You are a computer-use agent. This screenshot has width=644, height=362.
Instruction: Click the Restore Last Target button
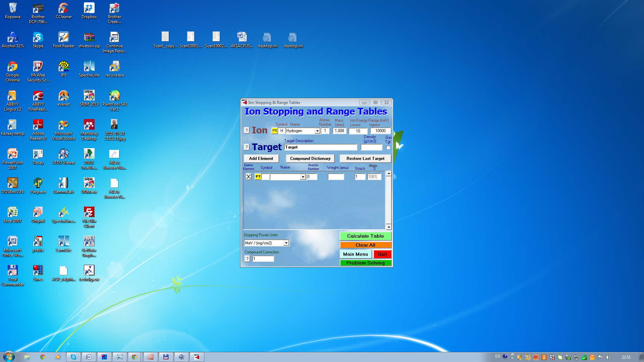pos(365,159)
